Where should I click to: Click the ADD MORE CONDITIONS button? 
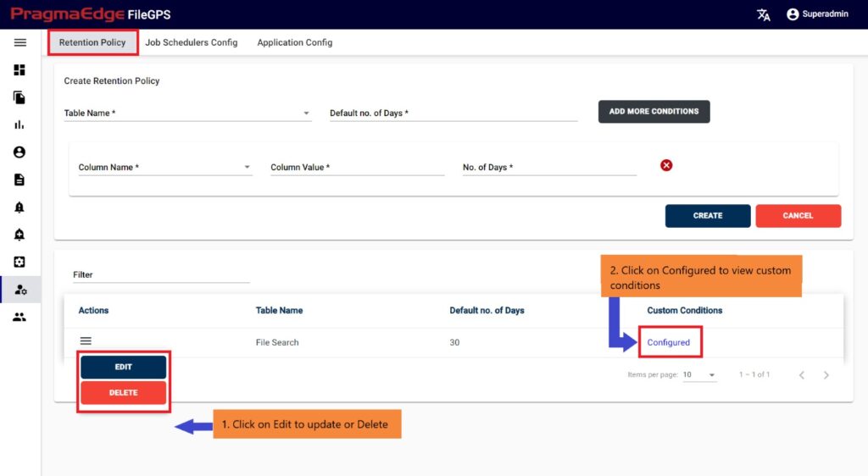[x=654, y=112]
